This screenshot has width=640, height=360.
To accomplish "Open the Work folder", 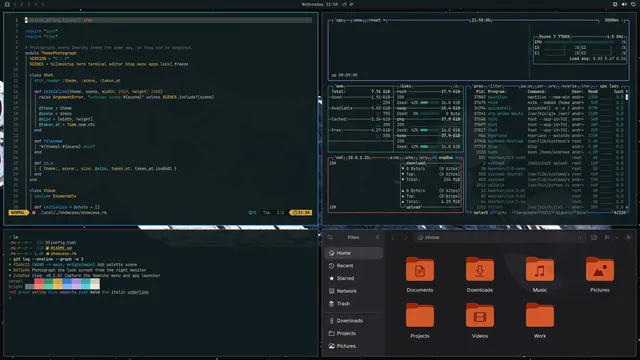I will pyautogui.click(x=540, y=316).
